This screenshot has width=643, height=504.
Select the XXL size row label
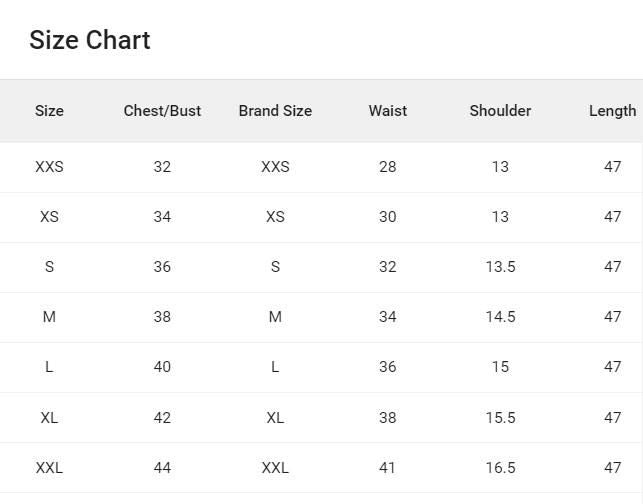(49, 468)
